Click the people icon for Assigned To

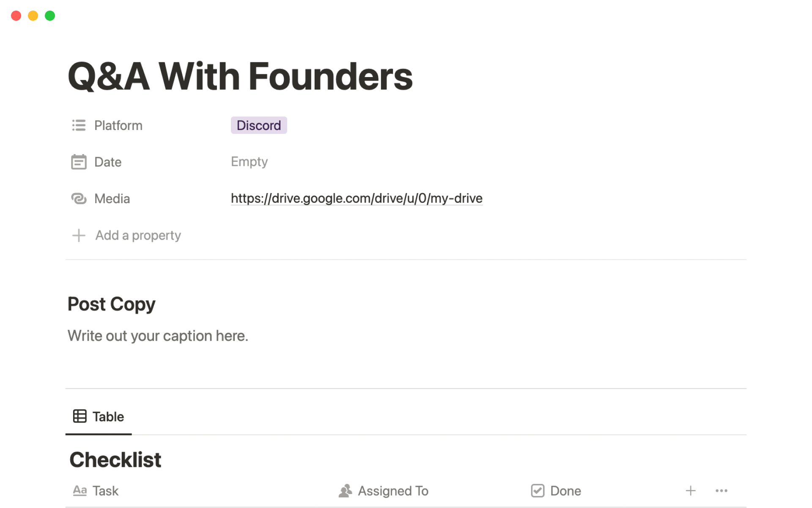click(345, 491)
